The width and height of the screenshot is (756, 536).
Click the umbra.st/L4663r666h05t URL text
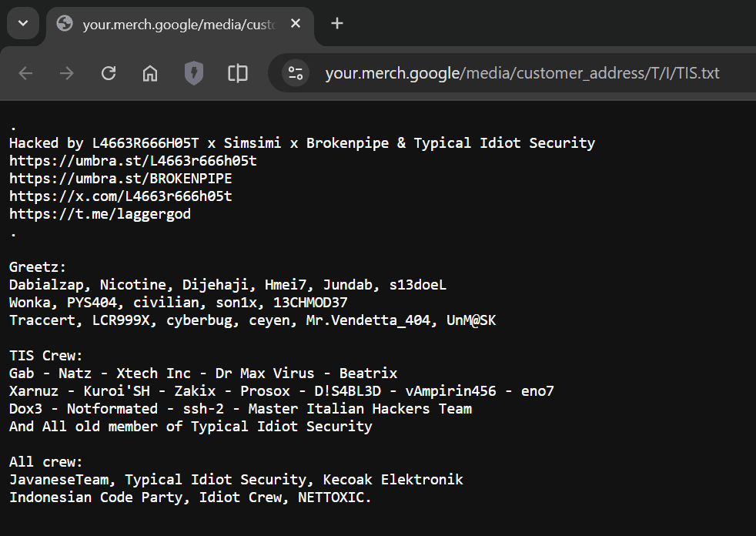pos(133,161)
